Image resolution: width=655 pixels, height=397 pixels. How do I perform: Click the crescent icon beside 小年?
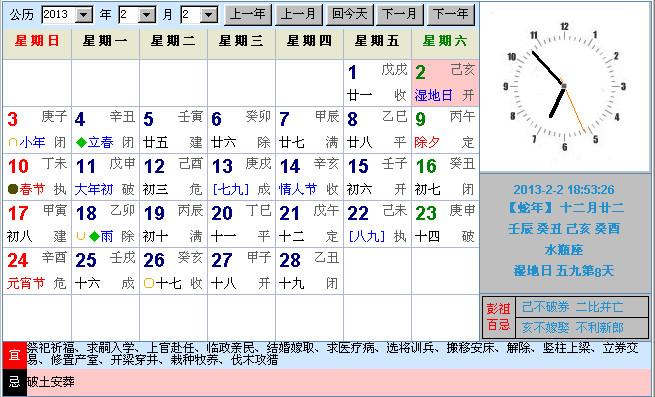[13, 143]
